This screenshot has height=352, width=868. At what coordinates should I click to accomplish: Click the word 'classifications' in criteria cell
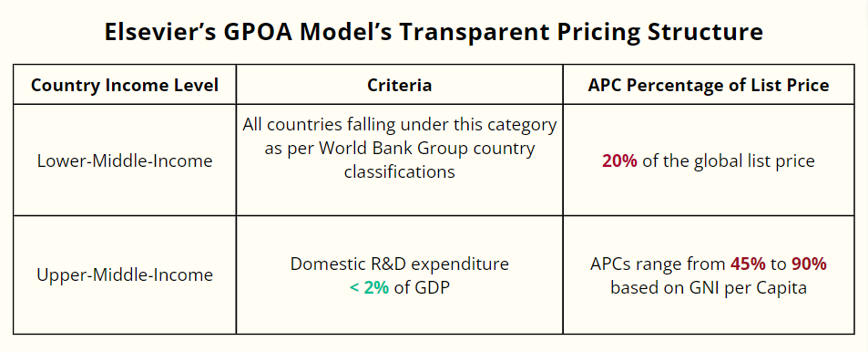coord(399,171)
